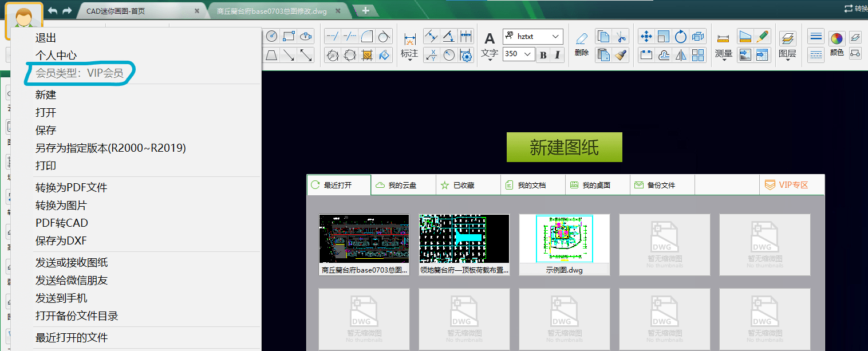Open 示例图.dwg thumbnail
868x351 pixels.
pos(565,245)
